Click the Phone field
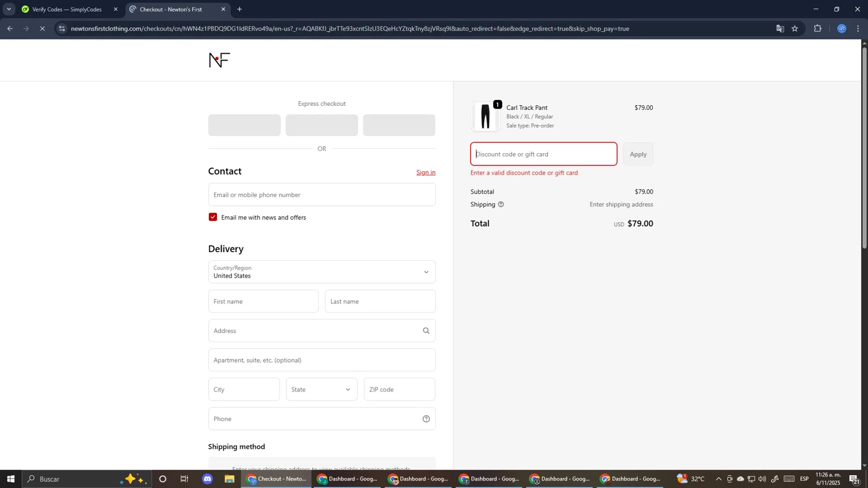 [x=322, y=419]
